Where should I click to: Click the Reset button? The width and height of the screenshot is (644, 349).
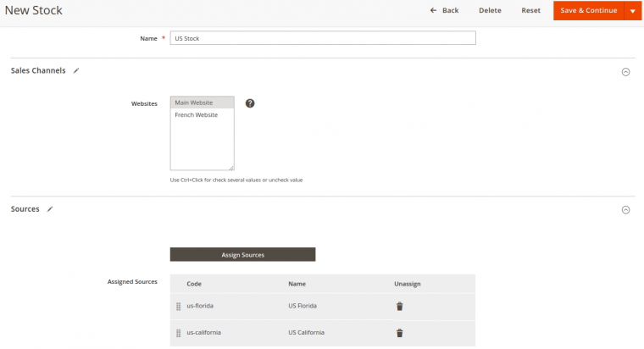[530, 10]
